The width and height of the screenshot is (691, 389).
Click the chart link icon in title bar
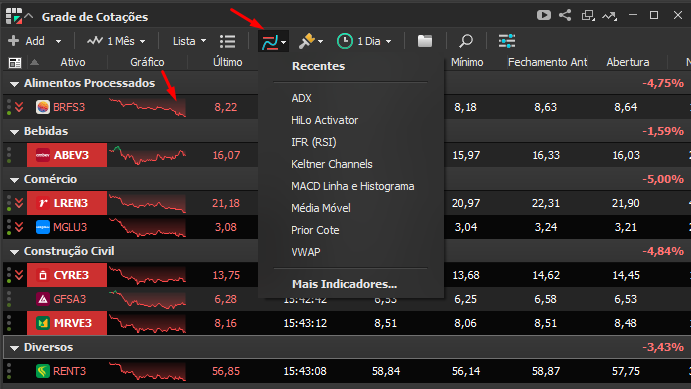(609, 16)
